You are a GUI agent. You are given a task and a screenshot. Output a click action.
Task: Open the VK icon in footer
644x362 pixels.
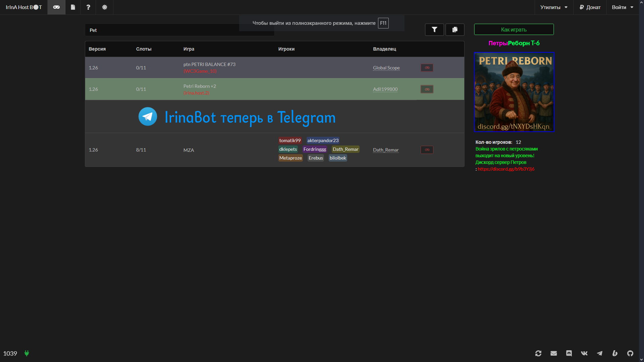(x=584, y=353)
